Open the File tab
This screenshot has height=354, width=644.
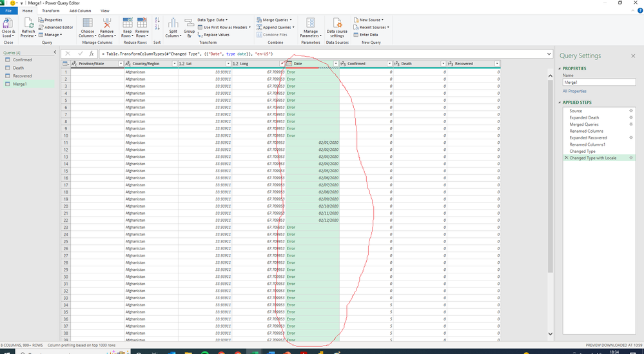(x=8, y=11)
